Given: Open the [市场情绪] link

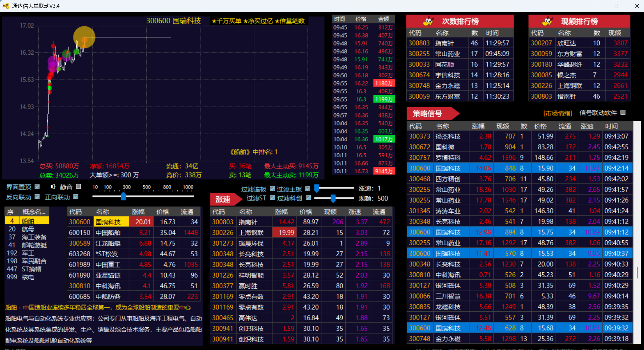Looking at the screenshot, I should tap(558, 113).
